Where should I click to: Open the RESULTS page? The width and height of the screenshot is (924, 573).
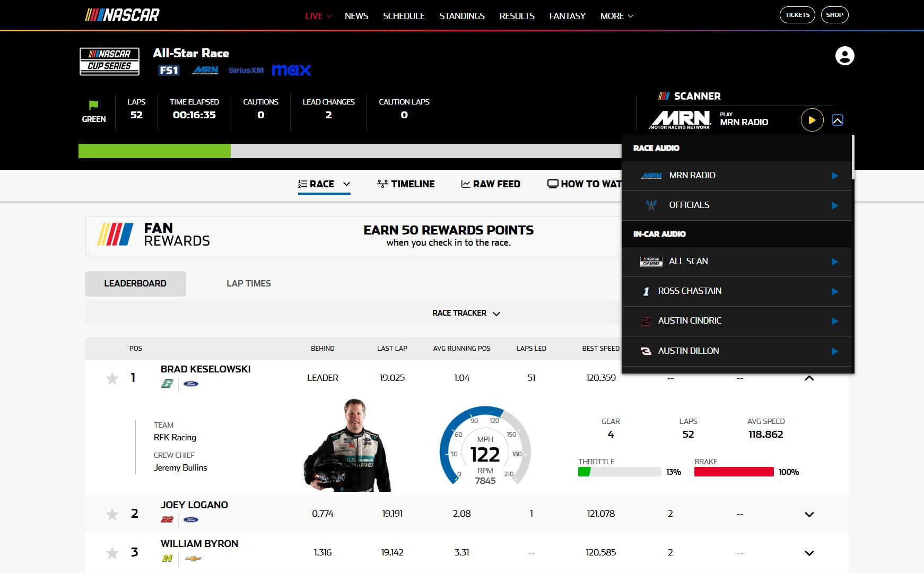click(517, 16)
